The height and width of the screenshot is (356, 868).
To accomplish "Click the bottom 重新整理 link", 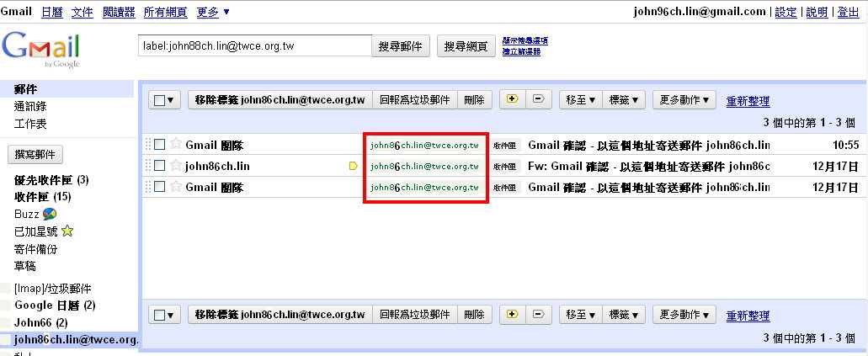I will click(x=748, y=316).
